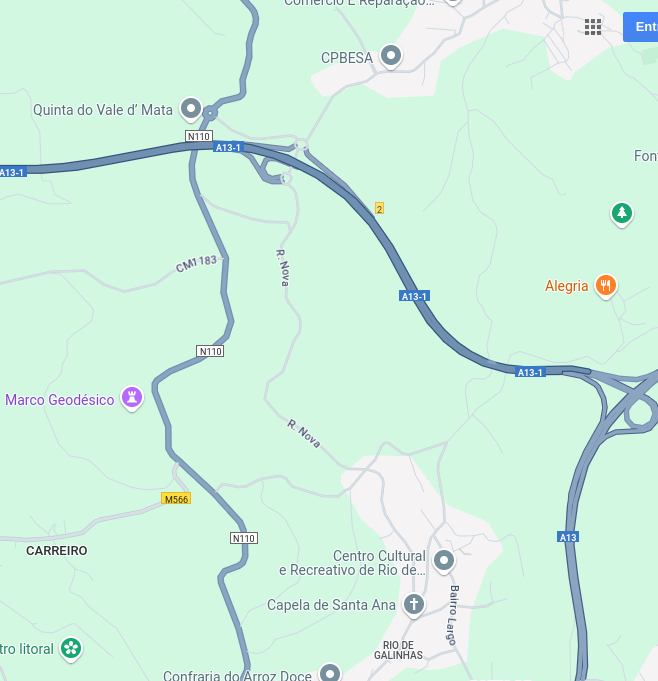The width and height of the screenshot is (658, 681).
Task: Click the Marco Geodésico text label
Action: click(60, 400)
